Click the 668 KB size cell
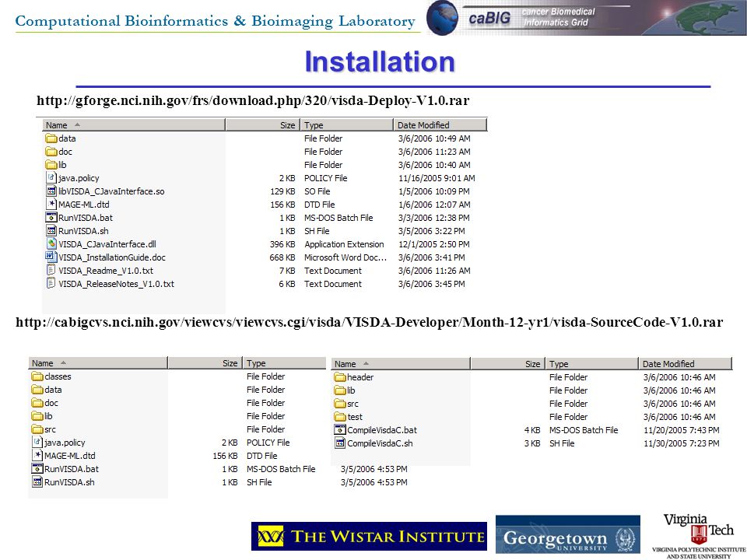747x560 pixels. [282, 257]
